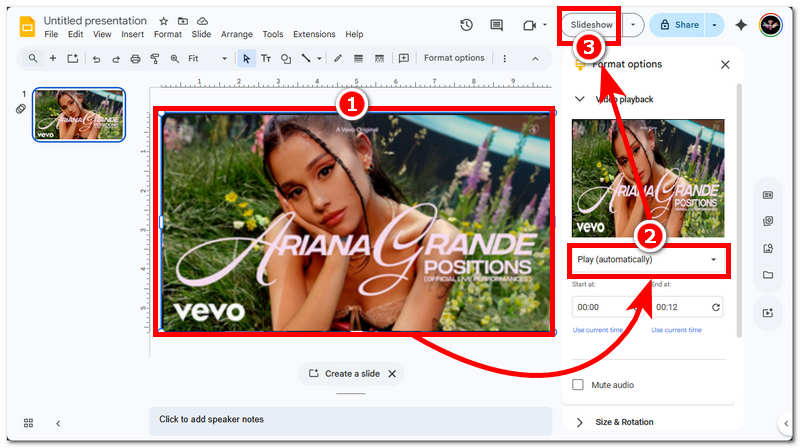This screenshot has width=800, height=448.
Task: Open the Extensions menu
Action: [x=314, y=34]
